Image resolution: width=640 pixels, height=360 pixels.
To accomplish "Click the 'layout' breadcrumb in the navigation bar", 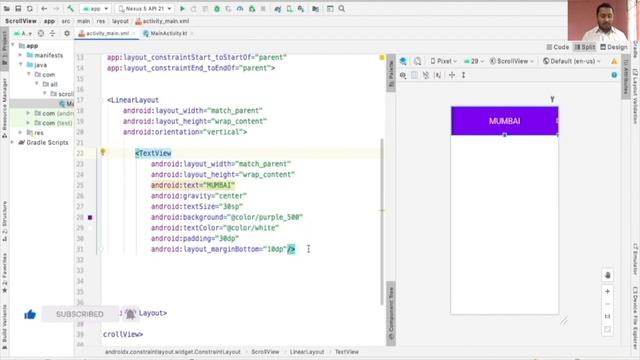I will coord(120,21).
